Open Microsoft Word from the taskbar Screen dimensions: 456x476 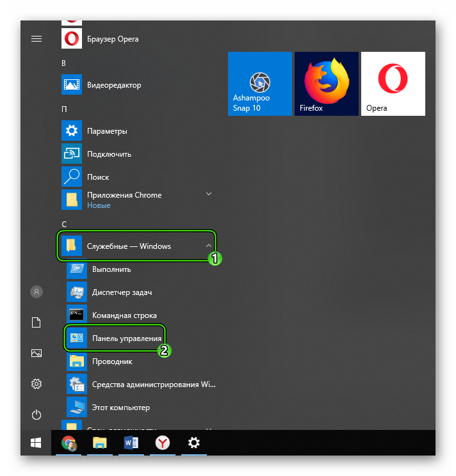pyautogui.click(x=131, y=443)
